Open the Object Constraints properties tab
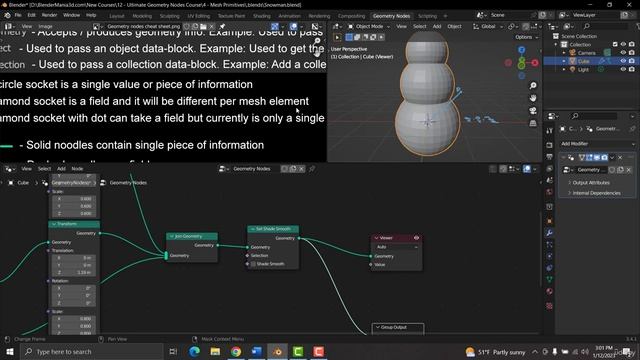Screen dimensions: 640x360 click(x=549, y=268)
